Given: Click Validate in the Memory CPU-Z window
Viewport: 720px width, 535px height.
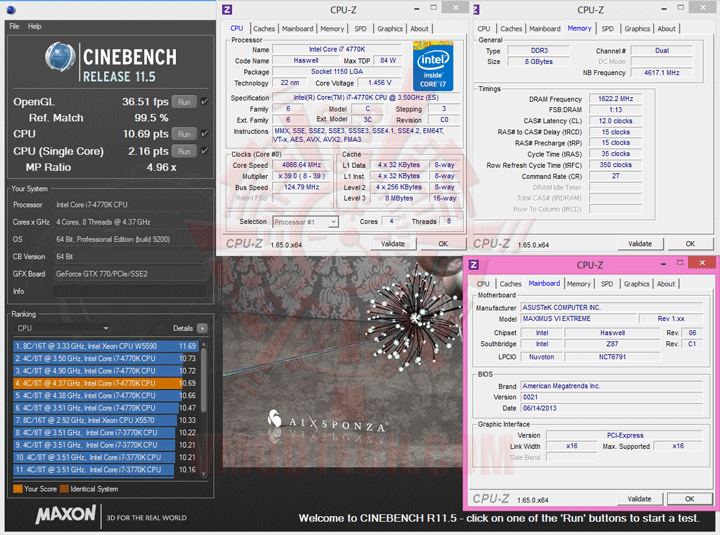Looking at the screenshot, I should pos(640,243).
